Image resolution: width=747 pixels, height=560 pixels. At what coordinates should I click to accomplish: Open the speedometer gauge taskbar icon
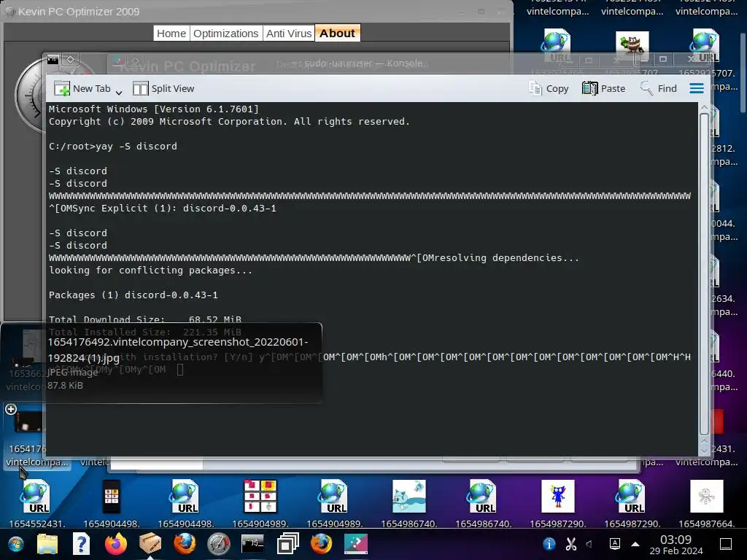pos(219,544)
